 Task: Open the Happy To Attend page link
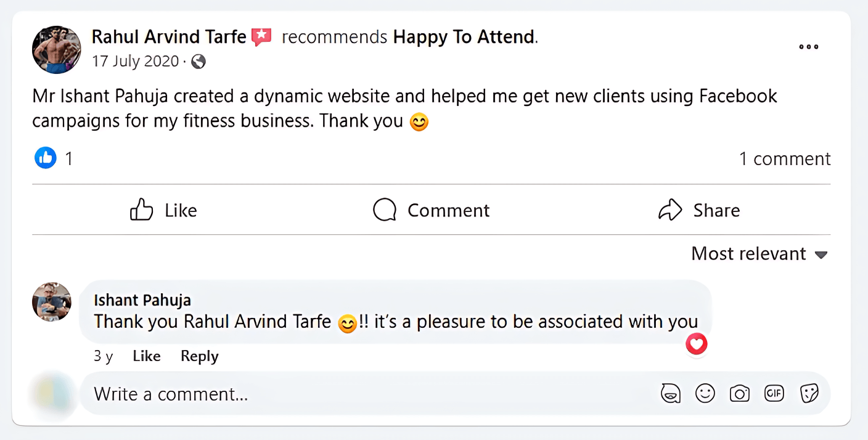464,37
